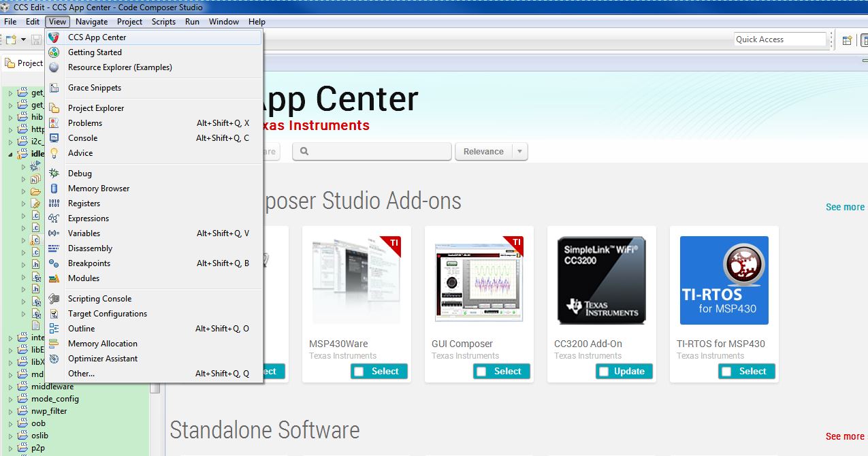Tick the MSP430Ware Select checkbox
The image size is (868, 456).
(x=359, y=372)
